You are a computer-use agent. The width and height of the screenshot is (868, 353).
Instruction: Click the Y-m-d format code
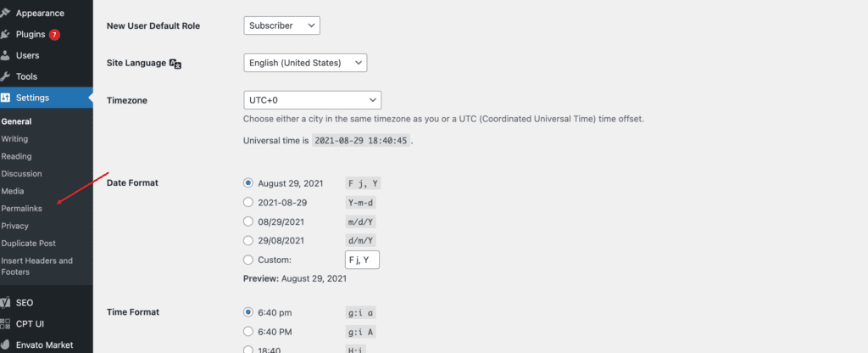360,203
